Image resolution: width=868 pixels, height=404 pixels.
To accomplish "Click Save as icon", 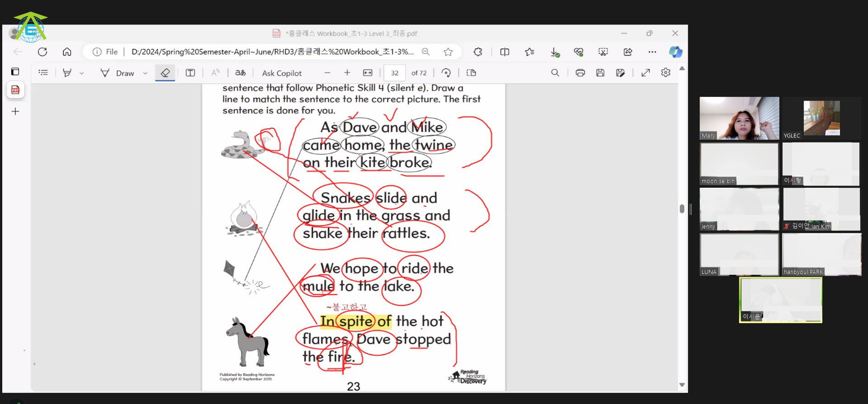I will tap(620, 72).
